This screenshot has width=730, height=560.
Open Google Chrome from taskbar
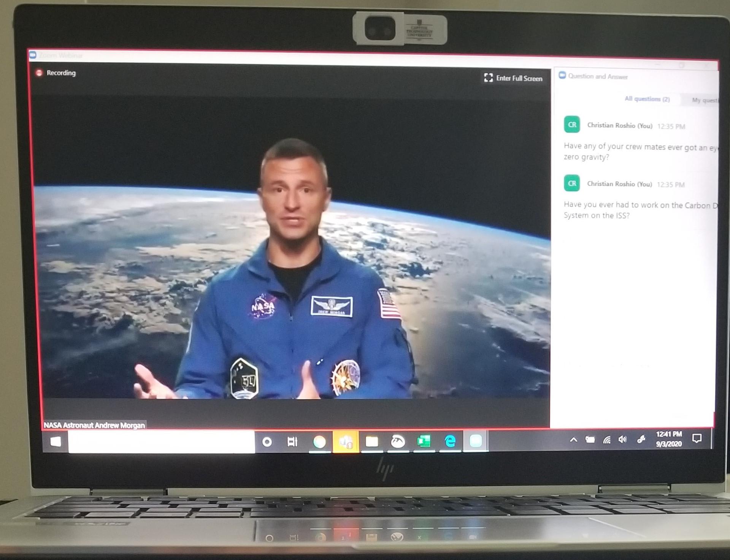tap(319, 441)
